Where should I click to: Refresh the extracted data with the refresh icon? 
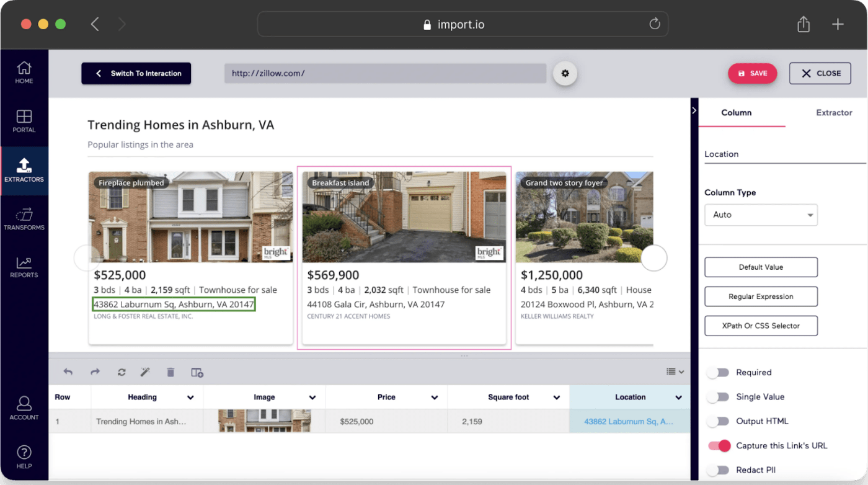point(120,372)
